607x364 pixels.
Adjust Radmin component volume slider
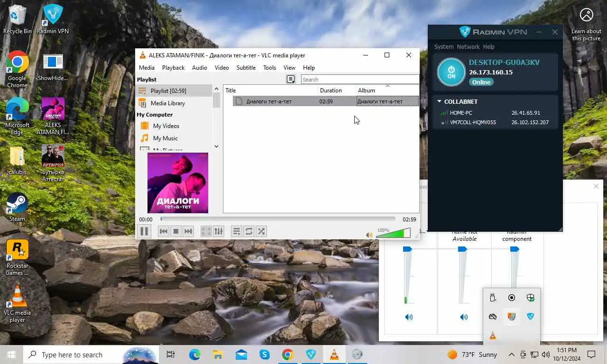click(515, 249)
